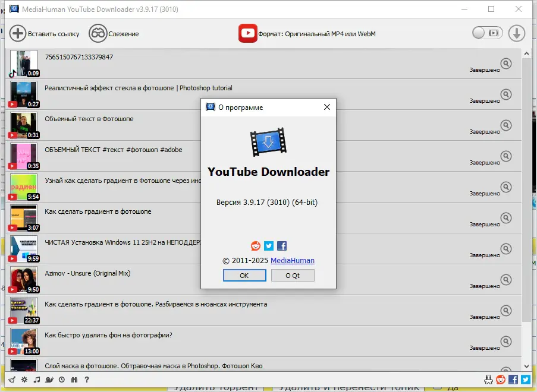Click thumbnail of the 0:09 TikTok video
The height and width of the screenshot is (392, 537).
click(24, 64)
